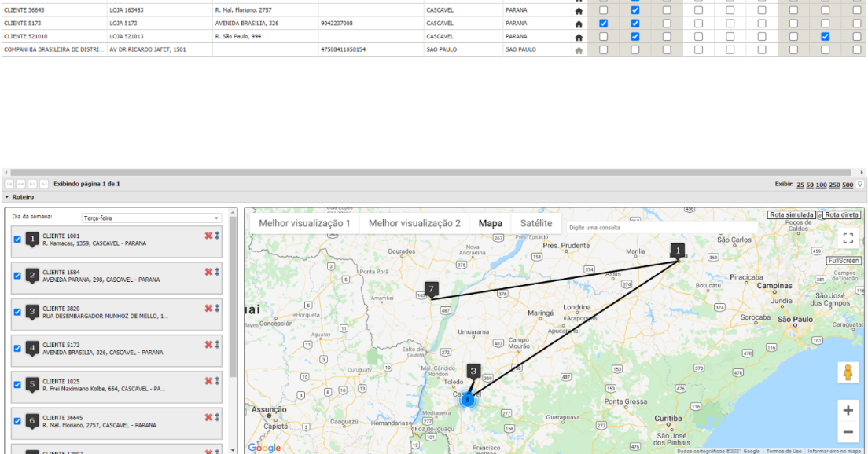The height and width of the screenshot is (454, 868).
Task: Show 50 rows per page
Action: click(810, 185)
